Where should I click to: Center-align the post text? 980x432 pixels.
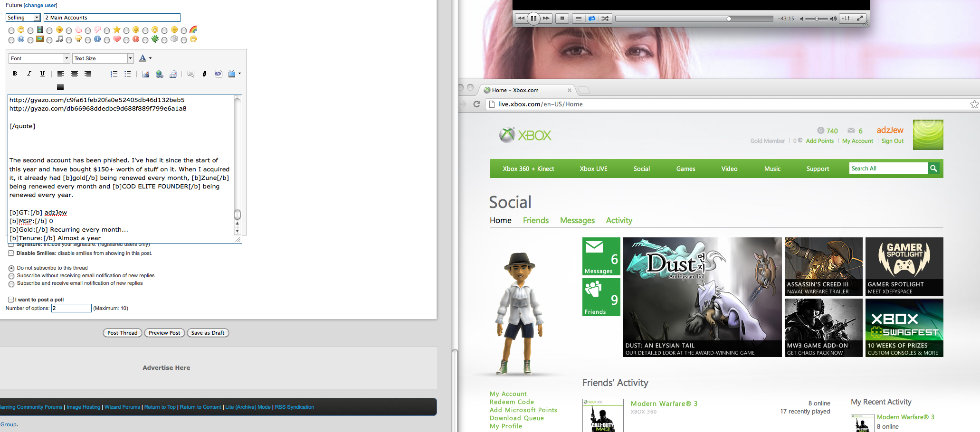pyautogui.click(x=74, y=74)
